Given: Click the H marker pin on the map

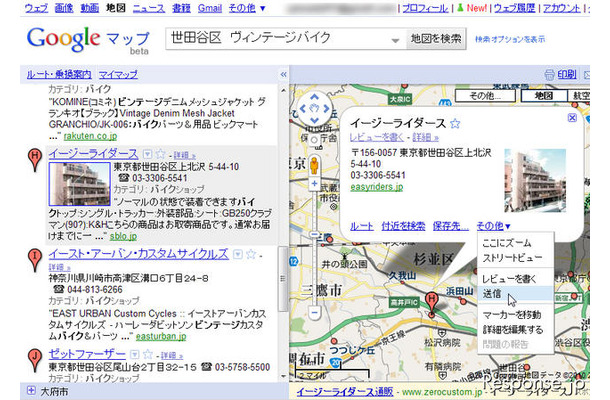Looking at the screenshot, I should (x=431, y=304).
